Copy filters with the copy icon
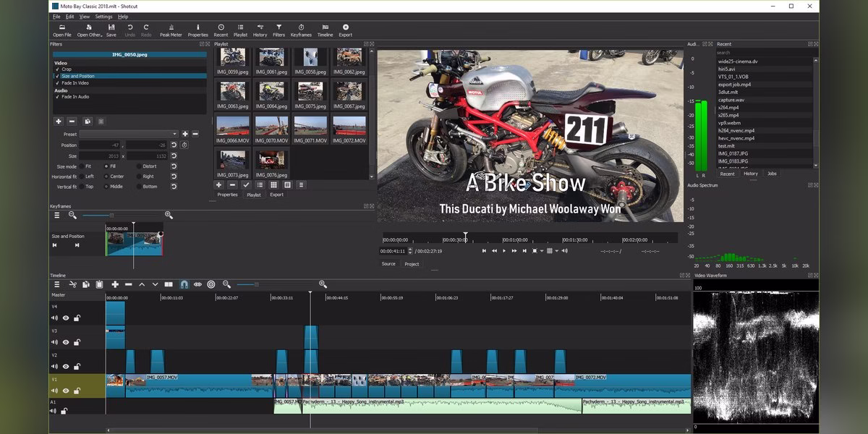Viewport: 868px width, 434px height. pos(87,122)
